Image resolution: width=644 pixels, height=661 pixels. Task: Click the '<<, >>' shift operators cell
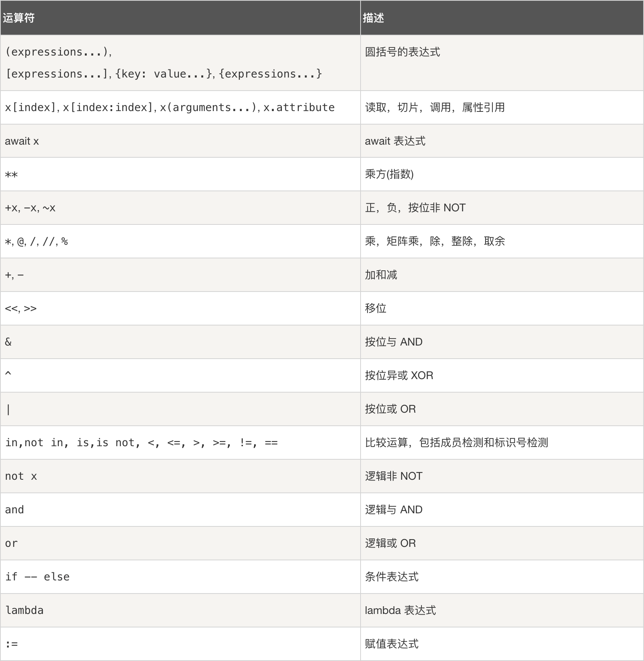pos(21,309)
